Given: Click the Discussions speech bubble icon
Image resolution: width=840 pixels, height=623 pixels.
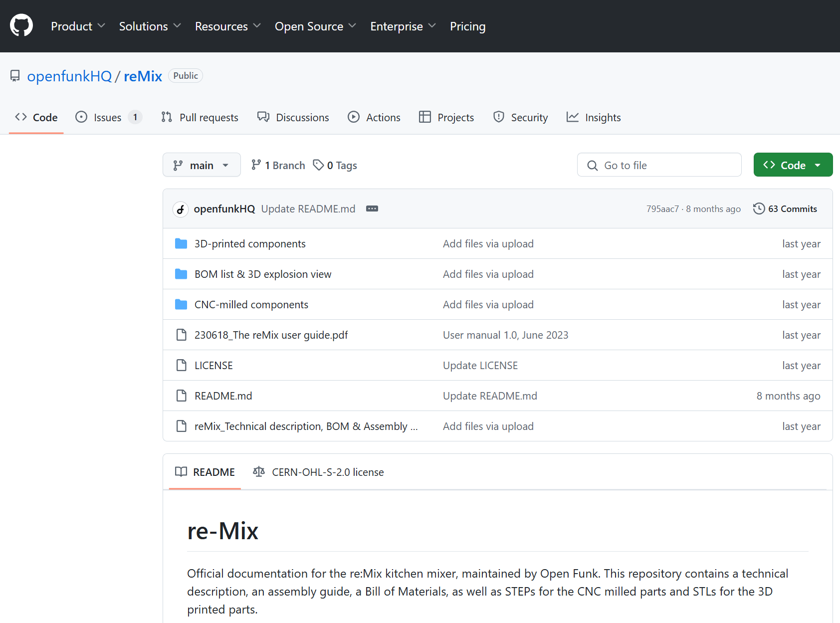Looking at the screenshot, I should coord(263,117).
